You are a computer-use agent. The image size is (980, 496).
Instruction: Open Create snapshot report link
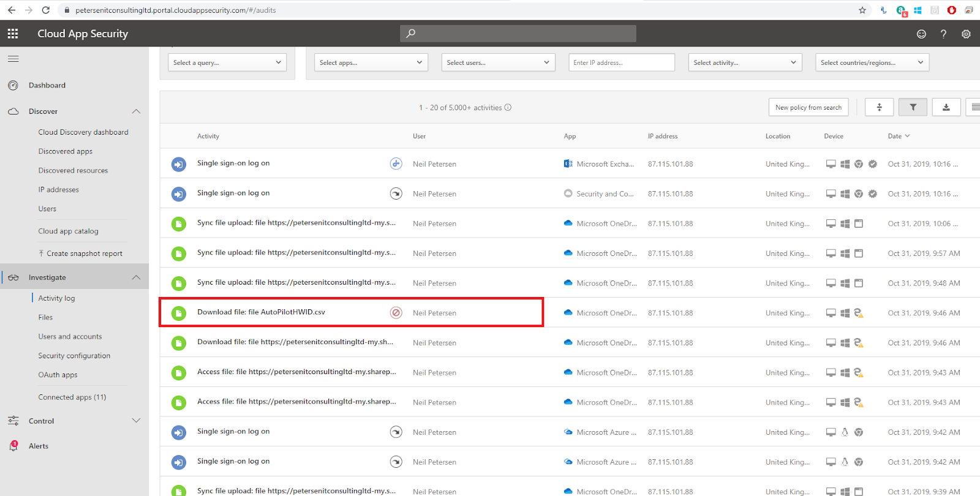80,254
